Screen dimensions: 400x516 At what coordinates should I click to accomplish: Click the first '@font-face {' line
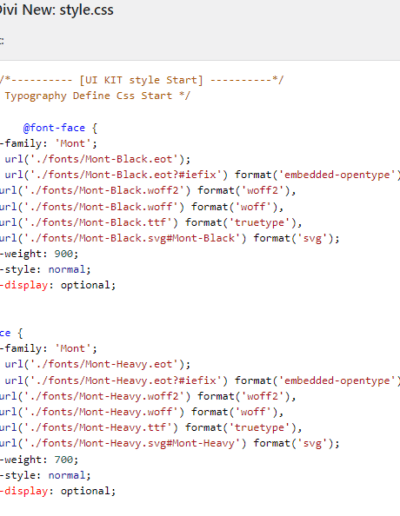coord(60,128)
